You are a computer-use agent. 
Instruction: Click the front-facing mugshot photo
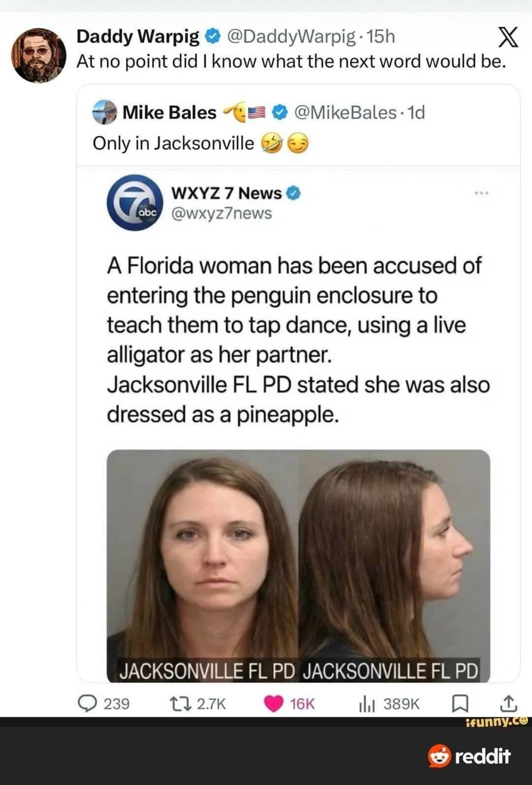[x=203, y=566]
